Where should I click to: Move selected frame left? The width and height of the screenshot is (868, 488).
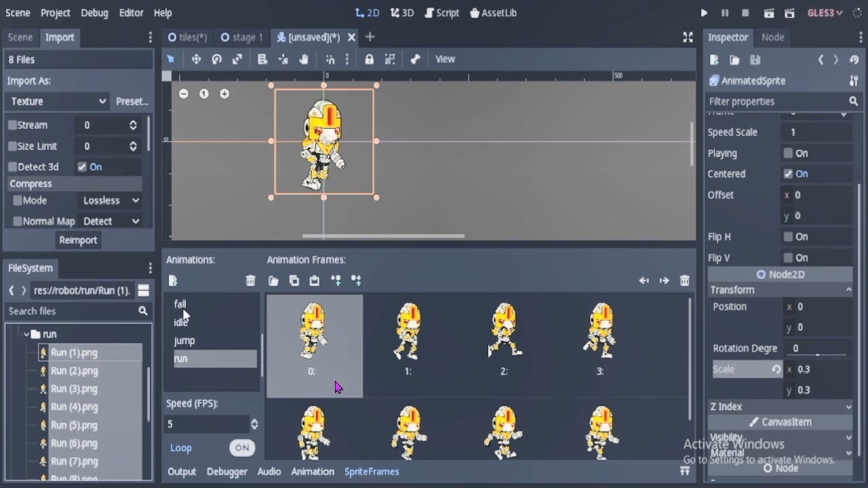pyautogui.click(x=644, y=281)
